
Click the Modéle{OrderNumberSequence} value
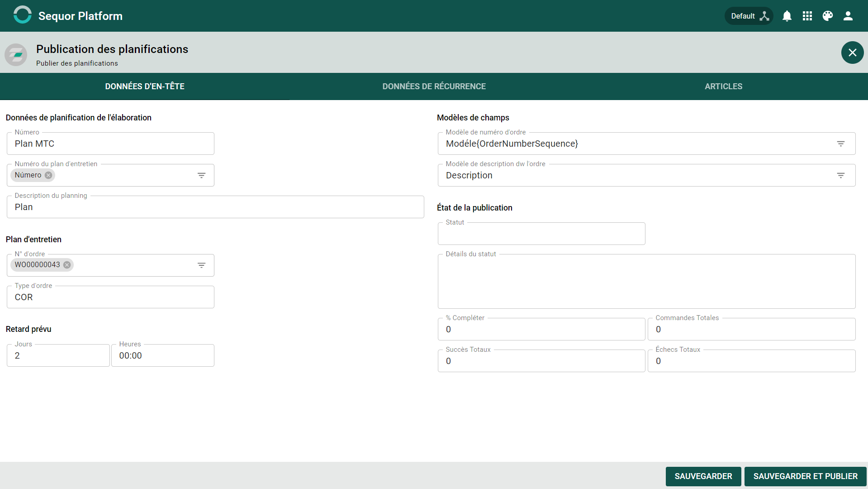click(512, 144)
